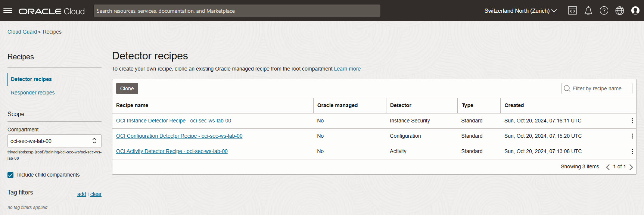Click the '1 of 1' page indicator
644x215 pixels.
pyautogui.click(x=619, y=166)
